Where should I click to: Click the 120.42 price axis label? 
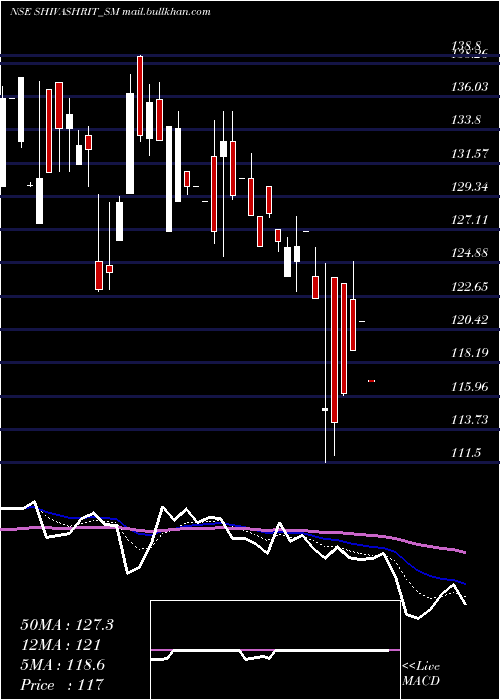(x=470, y=319)
